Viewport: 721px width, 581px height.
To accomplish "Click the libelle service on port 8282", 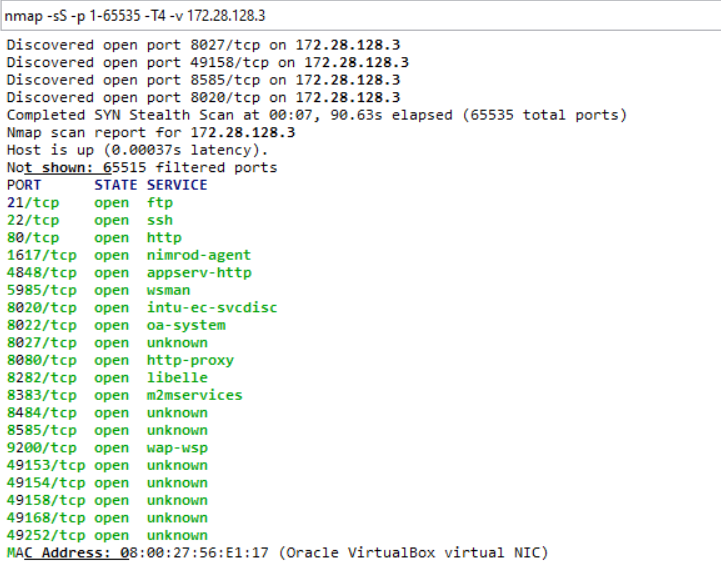I will [177, 377].
